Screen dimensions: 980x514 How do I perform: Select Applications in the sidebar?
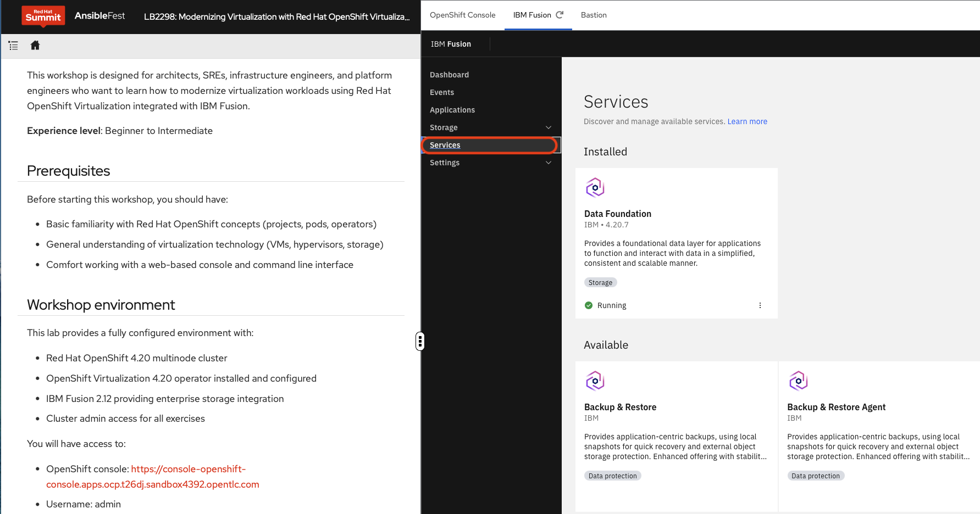click(x=452, y=110)
